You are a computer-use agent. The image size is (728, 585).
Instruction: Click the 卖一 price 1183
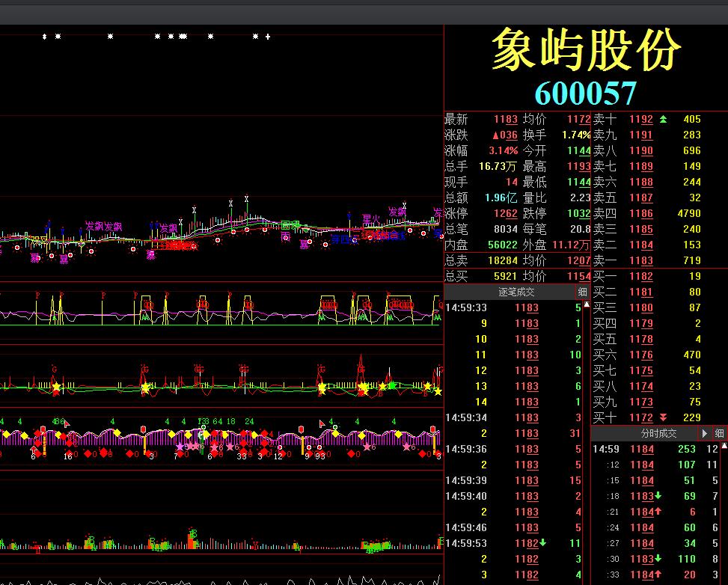pyautogui.click(x=641, y=260)
